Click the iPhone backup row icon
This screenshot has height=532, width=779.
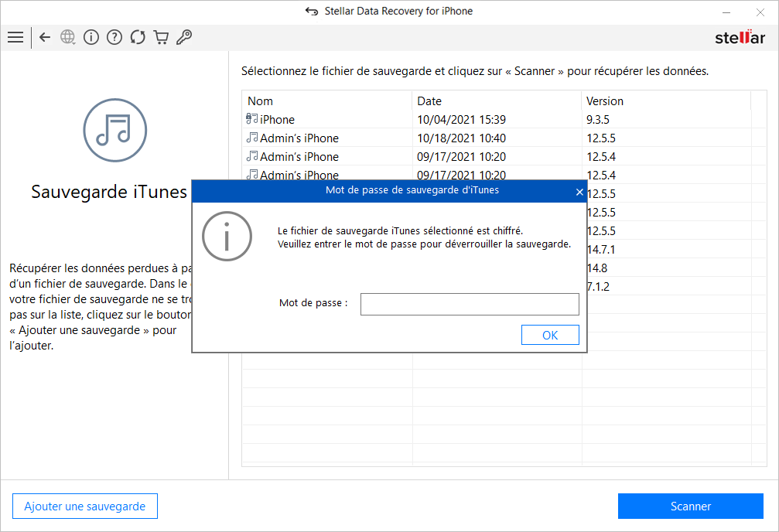pos(252,119)
